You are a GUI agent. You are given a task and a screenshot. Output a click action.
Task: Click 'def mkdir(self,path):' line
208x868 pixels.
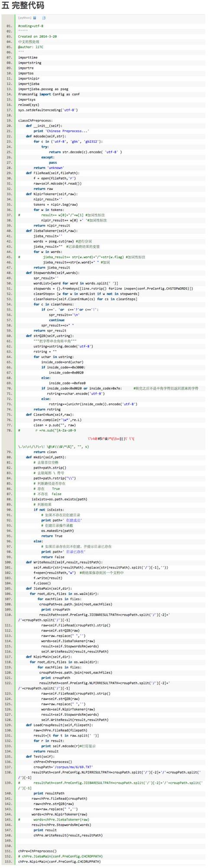(46, 457)
